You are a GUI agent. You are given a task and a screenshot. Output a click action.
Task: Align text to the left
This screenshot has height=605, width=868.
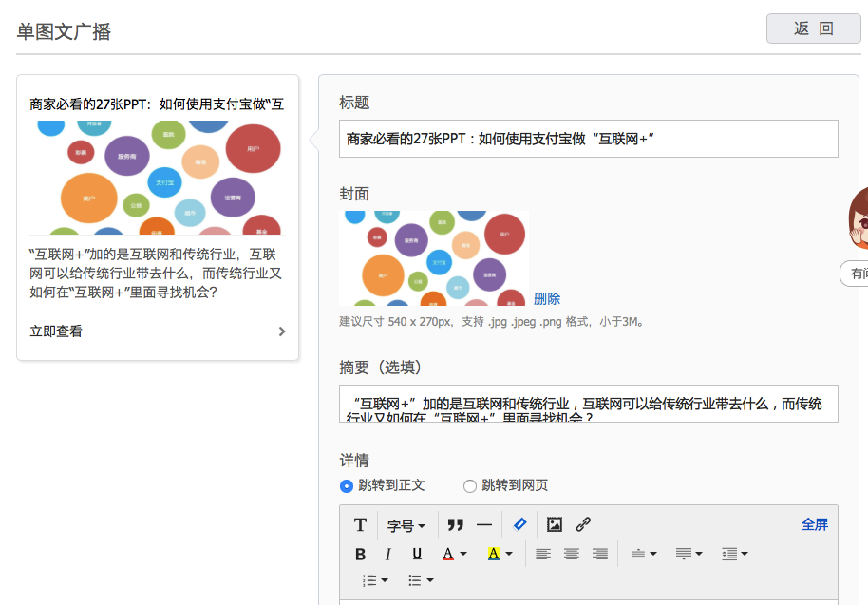point(543,554)
